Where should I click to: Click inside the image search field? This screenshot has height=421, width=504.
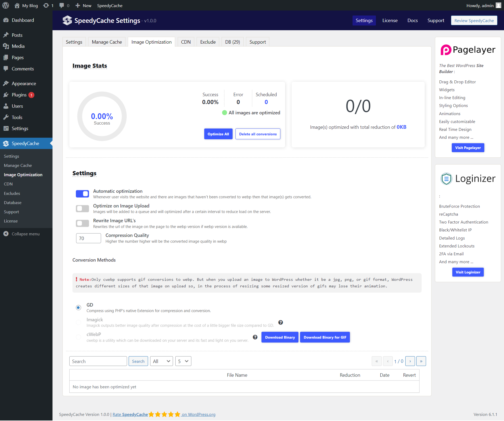(x=98, y=361)
